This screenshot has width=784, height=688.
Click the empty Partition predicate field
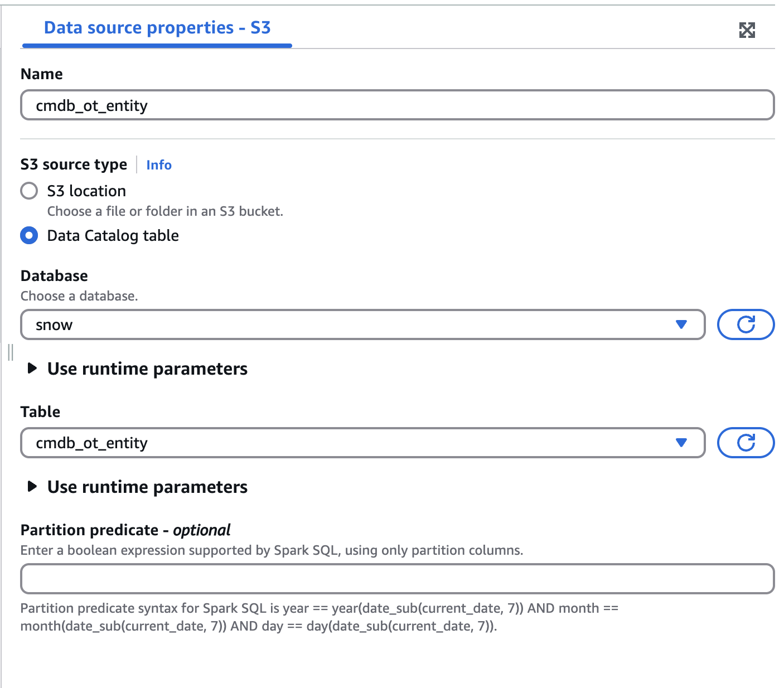(x=396, y=579)
